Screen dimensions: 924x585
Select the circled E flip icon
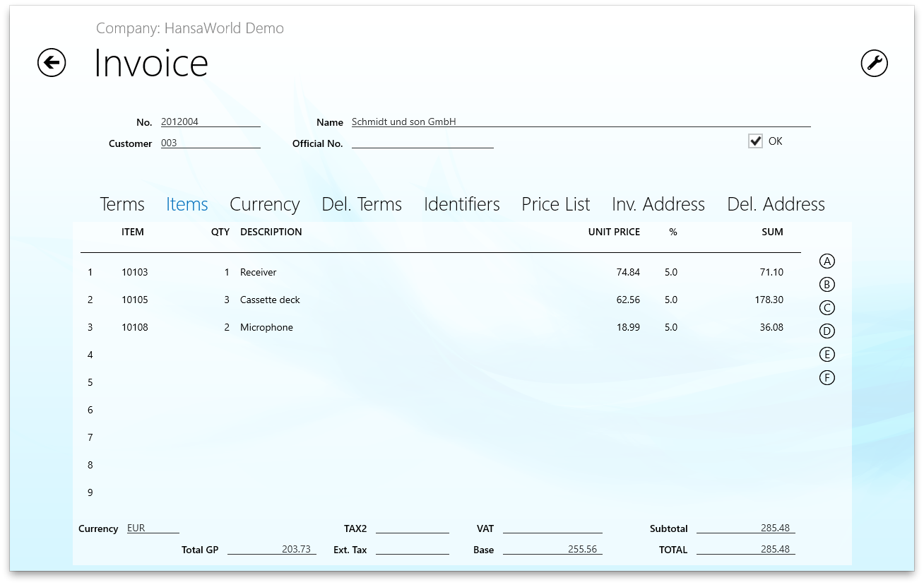pyautogui.click(x=827, y=355)
